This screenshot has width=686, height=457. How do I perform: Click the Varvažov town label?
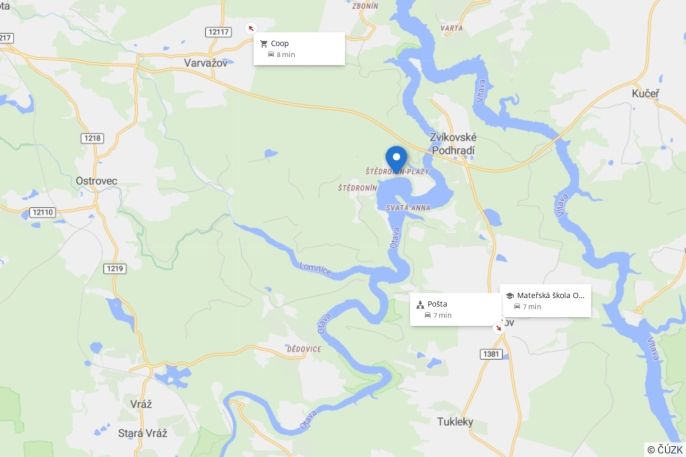[206, 63]
